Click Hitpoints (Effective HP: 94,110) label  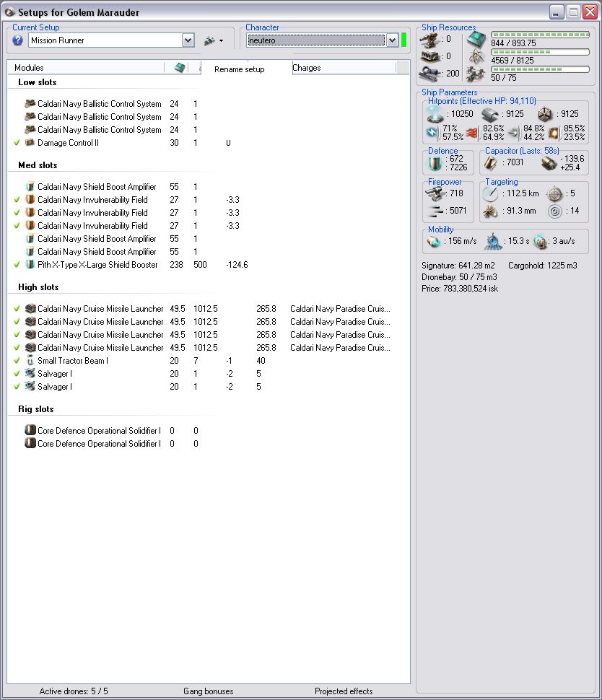click(x=482, y=101)
